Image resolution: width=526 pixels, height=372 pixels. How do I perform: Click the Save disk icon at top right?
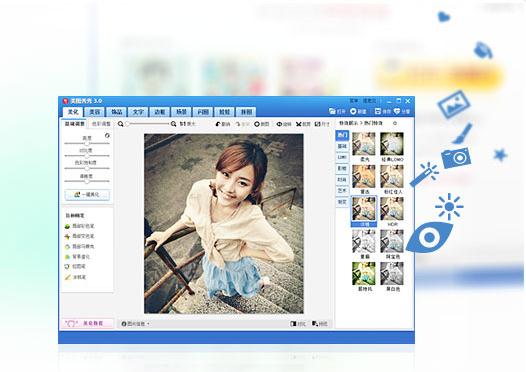point(378,111)
